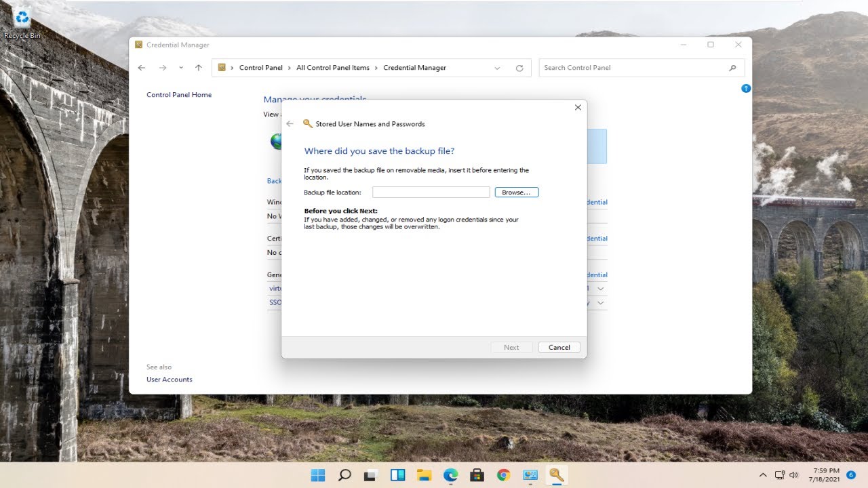
Task: Open the recent locations dropdown arrow
Action: pyautogui.click(x=180, y=68)
